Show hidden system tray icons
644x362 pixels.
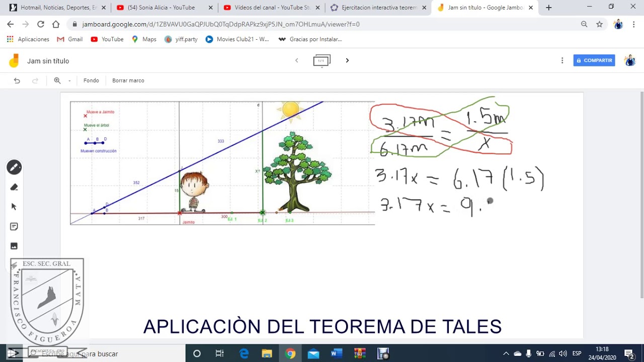[x=506, y=353]
